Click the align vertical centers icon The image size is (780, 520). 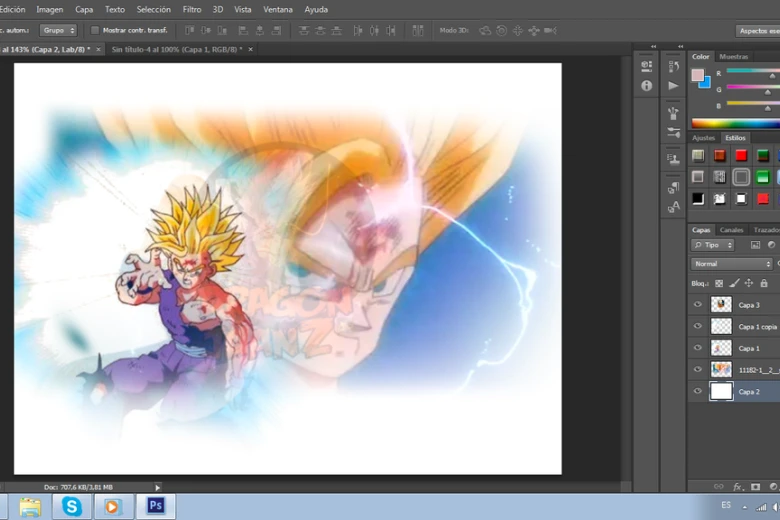[206, 30]
